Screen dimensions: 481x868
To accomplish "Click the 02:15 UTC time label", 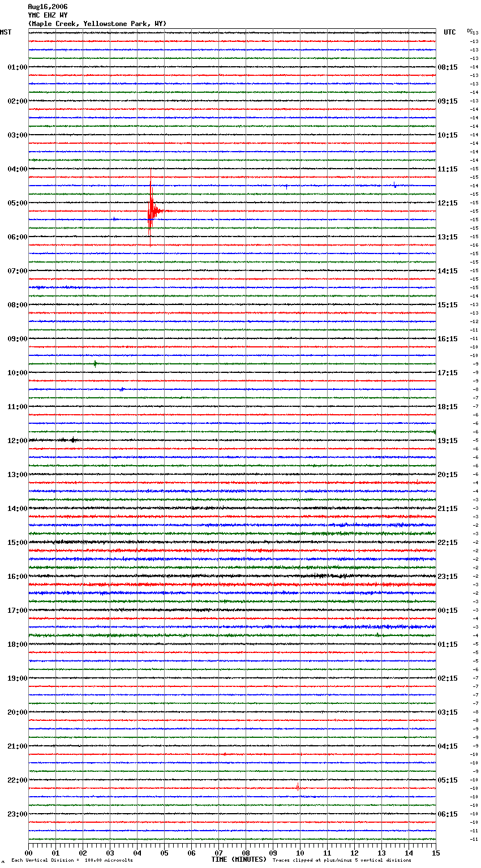I will [x=448, y=678].
